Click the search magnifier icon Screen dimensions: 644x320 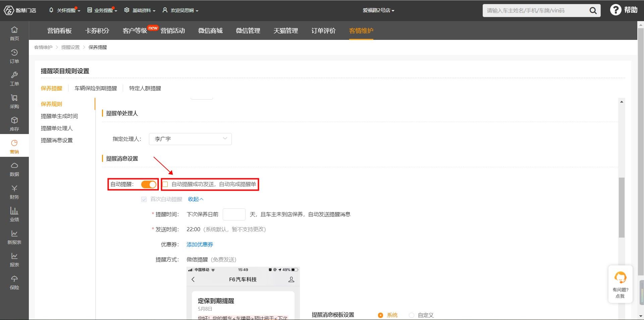593,11
